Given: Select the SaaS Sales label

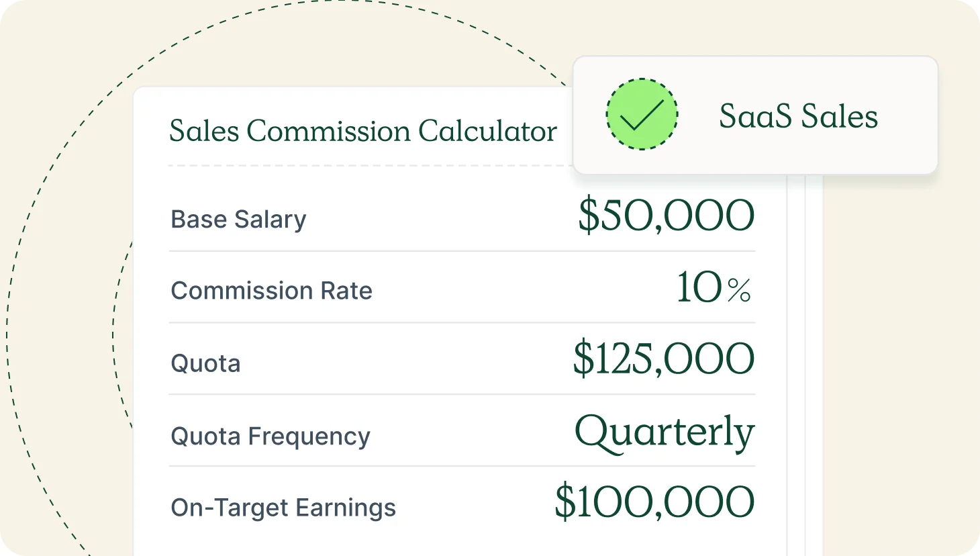Looking at the screenshot, I should (x=798, y=116).
